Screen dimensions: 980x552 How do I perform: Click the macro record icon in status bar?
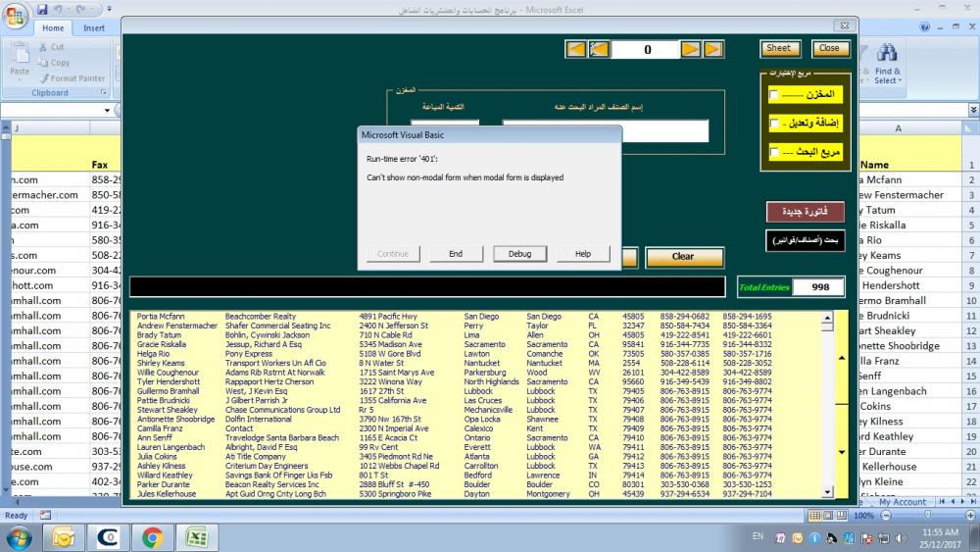coord(45,516)
